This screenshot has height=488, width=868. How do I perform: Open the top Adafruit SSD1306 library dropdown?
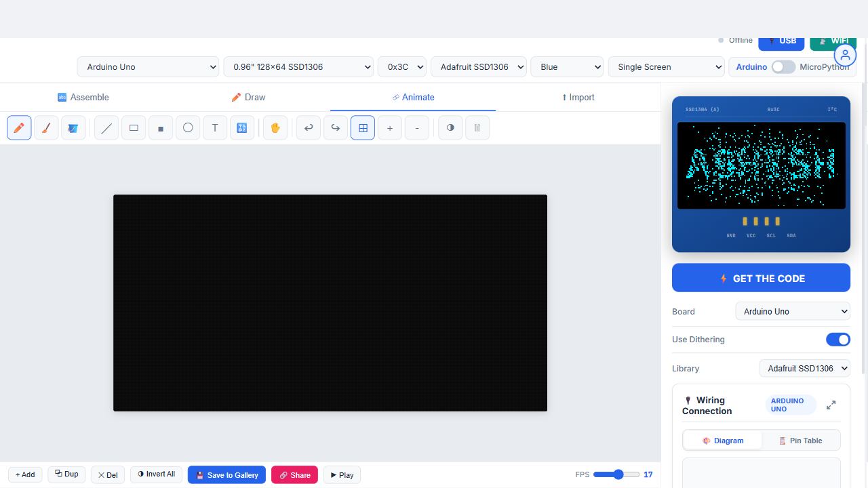[479, 66]
